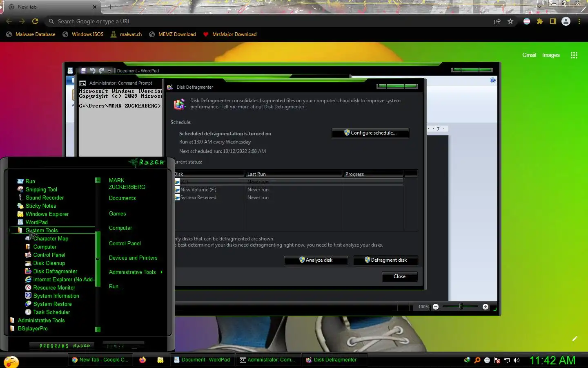The width and height of the screenshot is (588, 368).
Task: Click the Run entry in the programs list
Action: [30, 181]
